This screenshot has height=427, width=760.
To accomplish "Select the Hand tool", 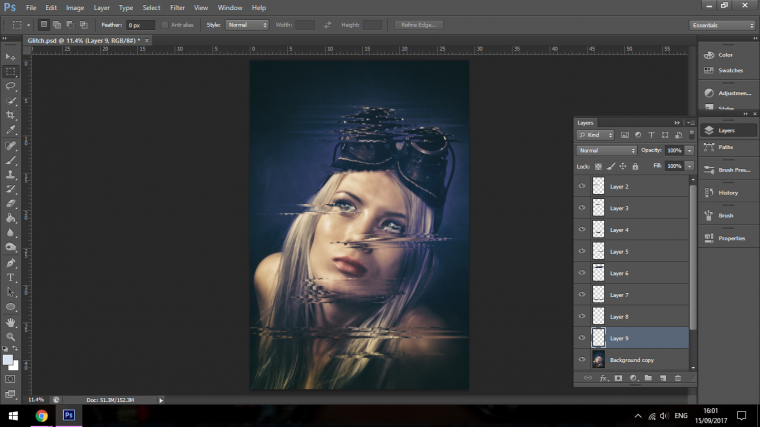I will click(10, 322).
